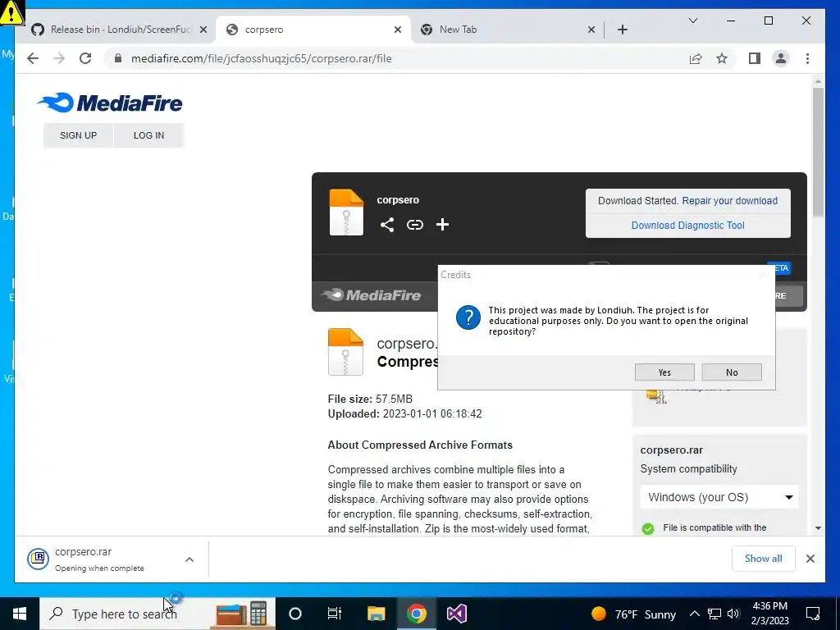Click the page vertical scrollbar thumb
Image resolution: width=840 pixels, height=630 pixels.
(818, 152)
